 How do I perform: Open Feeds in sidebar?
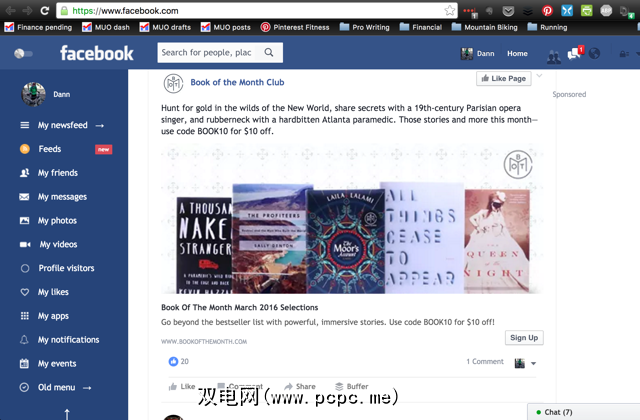(x=50, y=149)
